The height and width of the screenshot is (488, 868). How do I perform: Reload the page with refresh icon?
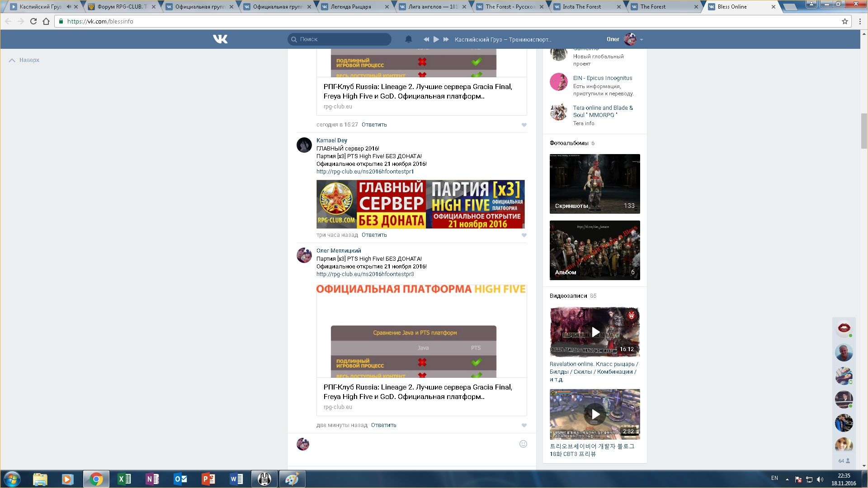click(33, 21)
